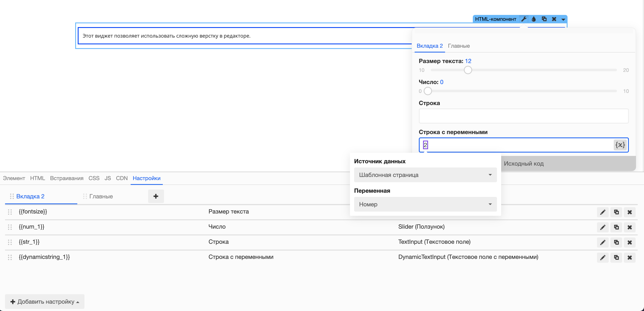Switch to the Элемент tab
Image resolution: width=644 pixels, height=311 pixels.
click(14, 178)
